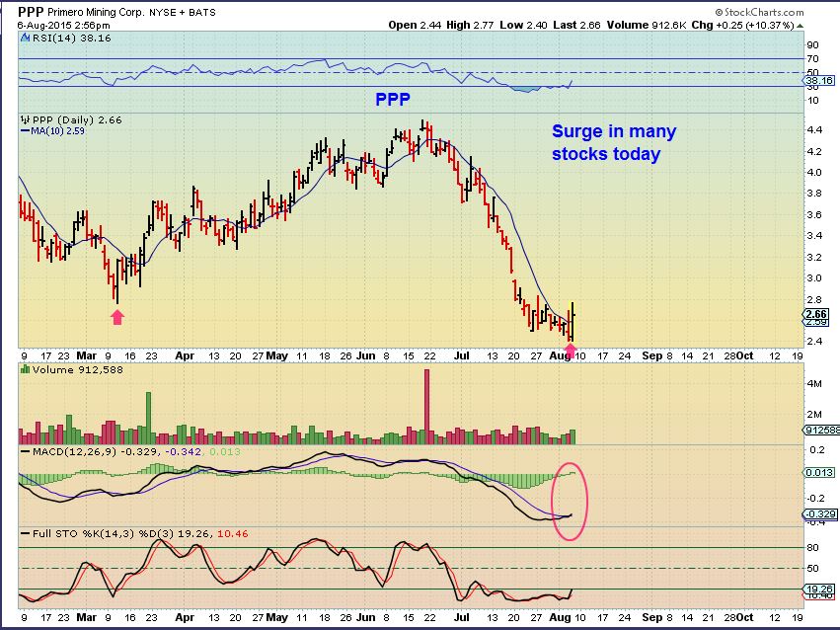Click the pink arrow under the March low

(117, 317)
